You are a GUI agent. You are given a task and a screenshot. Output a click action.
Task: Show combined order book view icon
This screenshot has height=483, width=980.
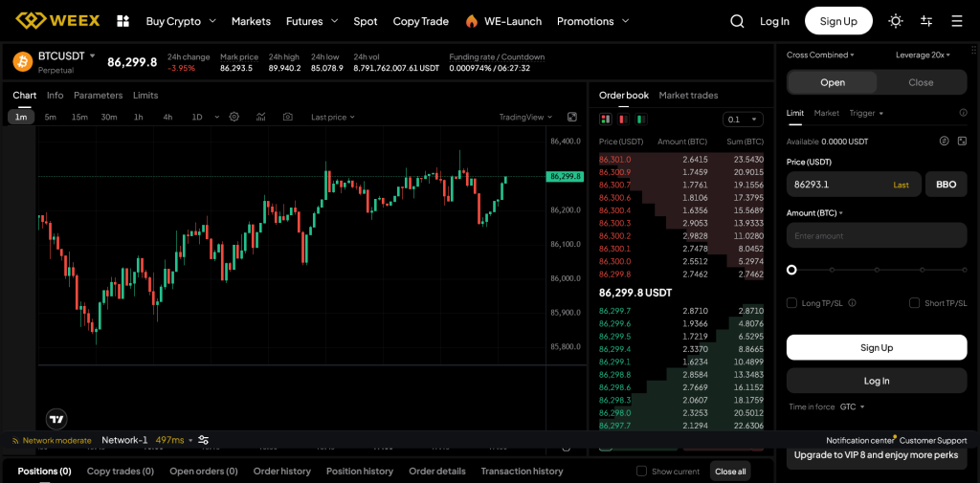[x=605, y=119]
